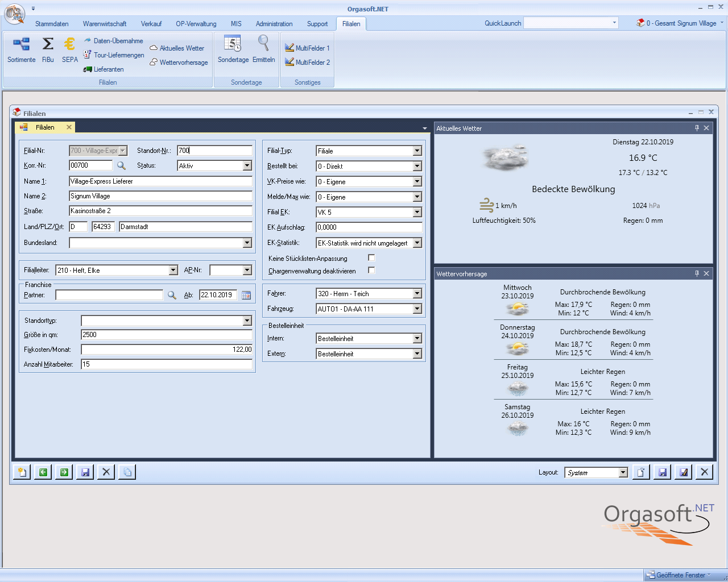The width and height of the screenshot is (728, 582).
Task: Click the Wettervorhersage button
Action: (183, 63)
